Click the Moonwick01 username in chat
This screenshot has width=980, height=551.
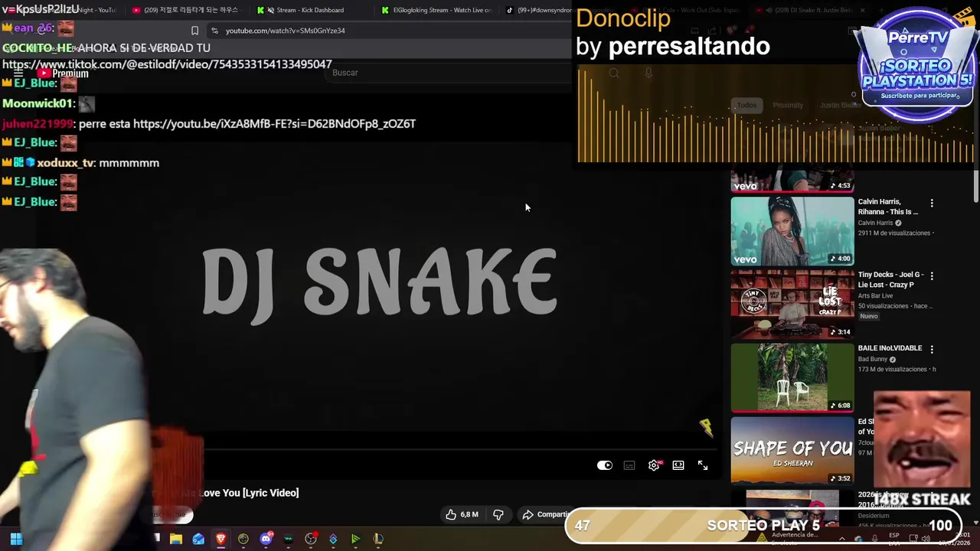[38, 103]
